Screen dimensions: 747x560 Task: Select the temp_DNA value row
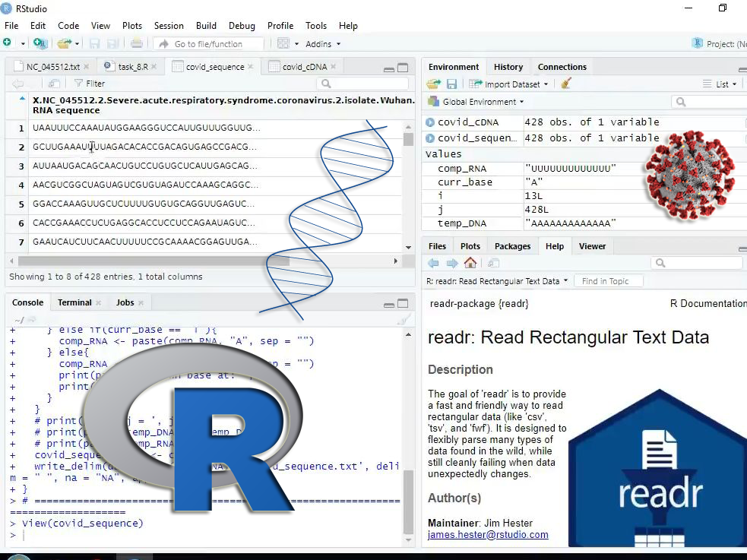[x=584, y=223]
